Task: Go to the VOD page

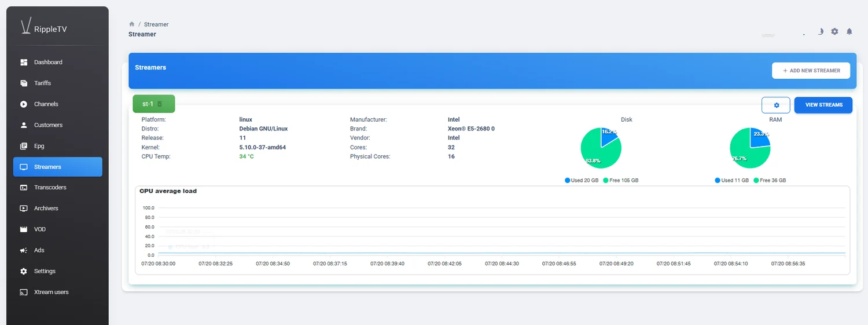Action: pos(58,229)
